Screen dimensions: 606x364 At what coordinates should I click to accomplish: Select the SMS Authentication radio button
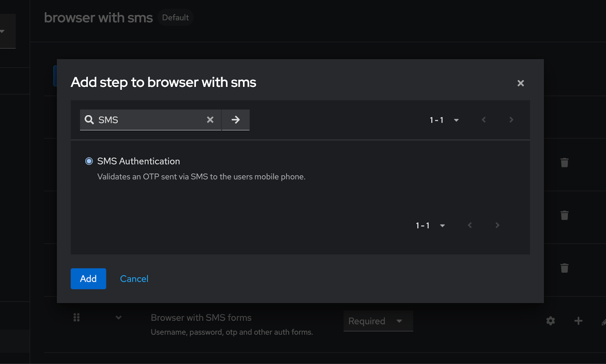(89, 161)
